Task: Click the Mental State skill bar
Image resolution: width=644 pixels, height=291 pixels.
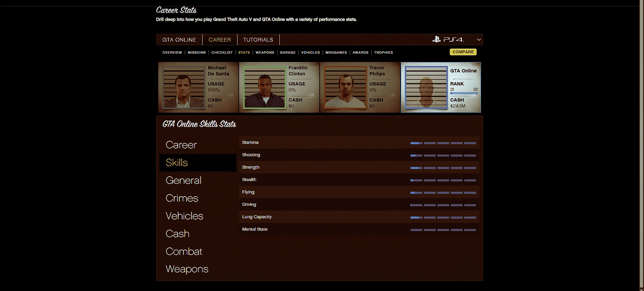Action: 443,230
